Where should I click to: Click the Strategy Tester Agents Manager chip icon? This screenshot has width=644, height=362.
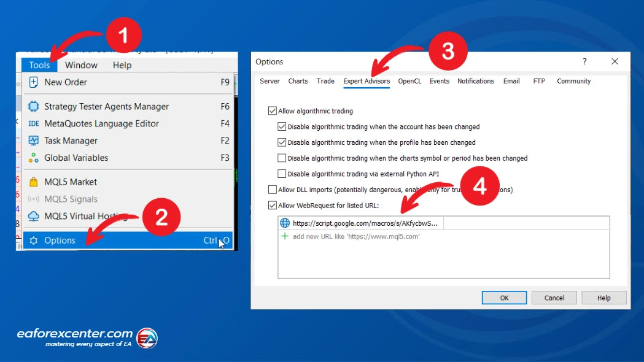click(34, 106)
